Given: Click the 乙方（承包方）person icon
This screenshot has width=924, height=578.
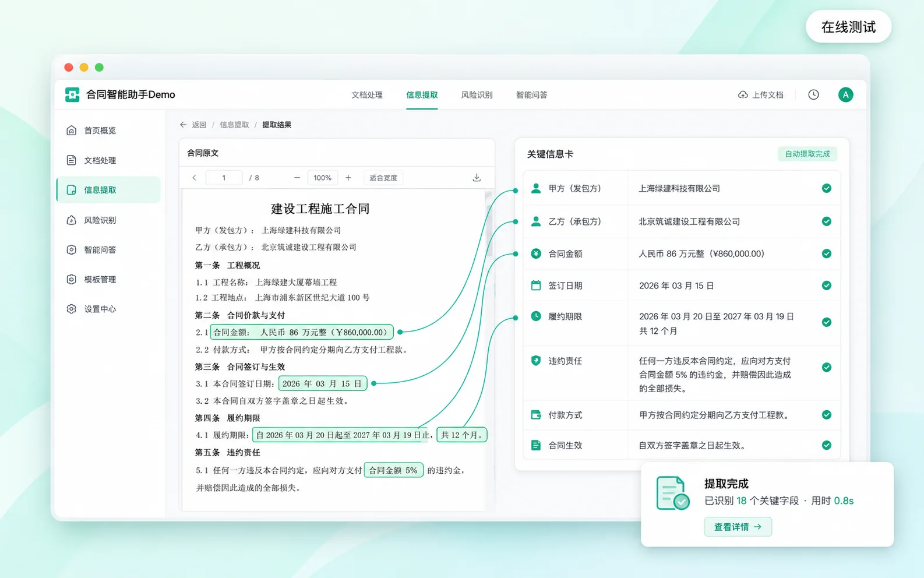Looking at the screenshot, I should [536, 221].
